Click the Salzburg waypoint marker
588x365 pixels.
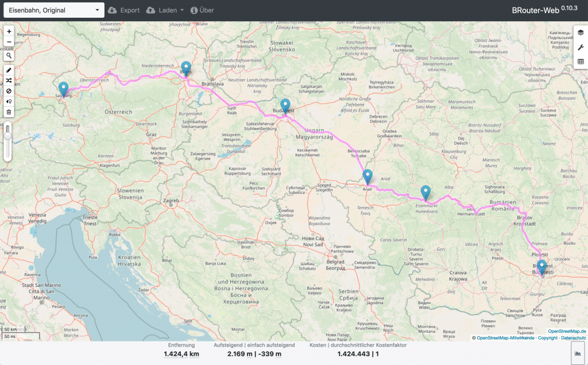tap(63, 89)
